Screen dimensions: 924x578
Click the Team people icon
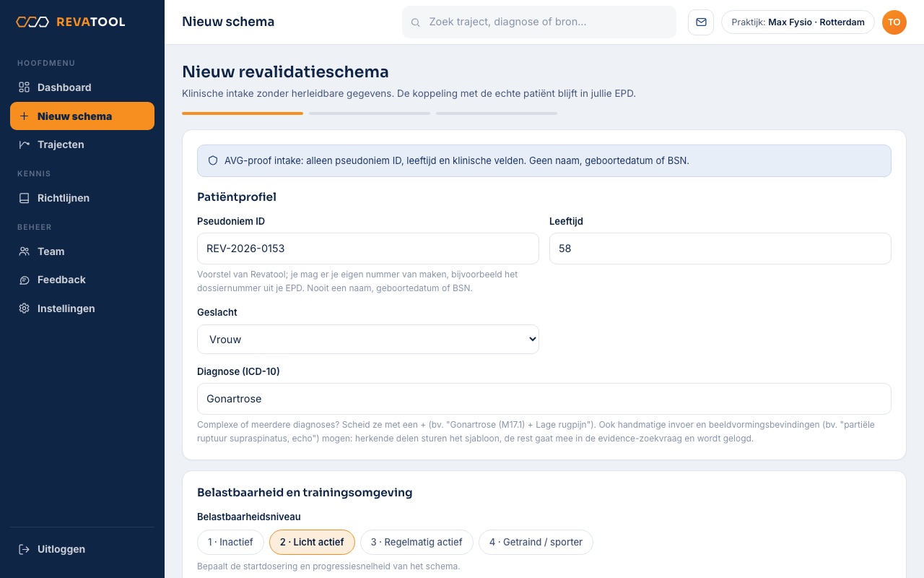click(x=24, y=251)
